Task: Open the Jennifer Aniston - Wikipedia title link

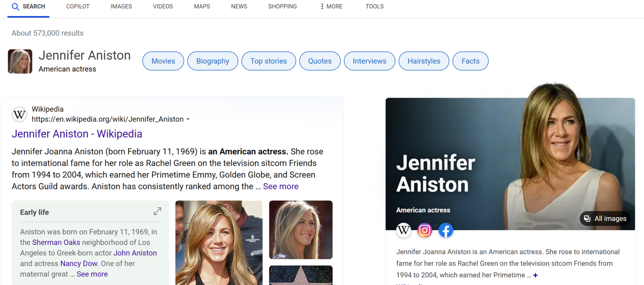Action: pos(77,134)
